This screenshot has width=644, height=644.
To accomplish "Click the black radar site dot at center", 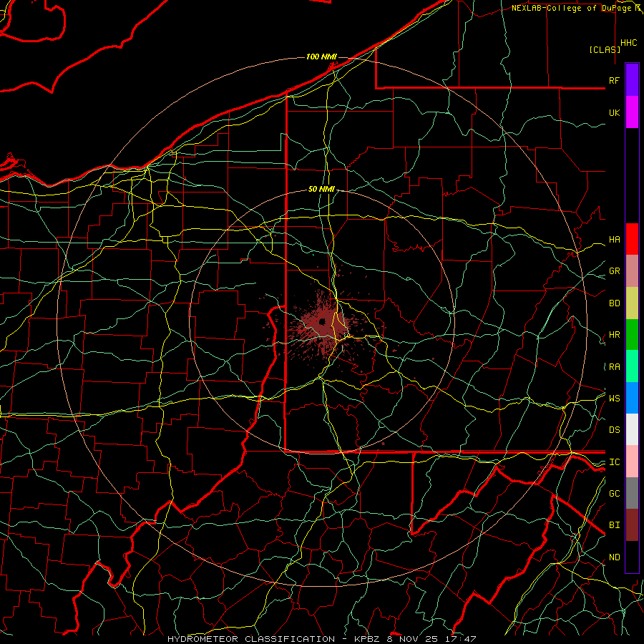I will coord(323,321).
